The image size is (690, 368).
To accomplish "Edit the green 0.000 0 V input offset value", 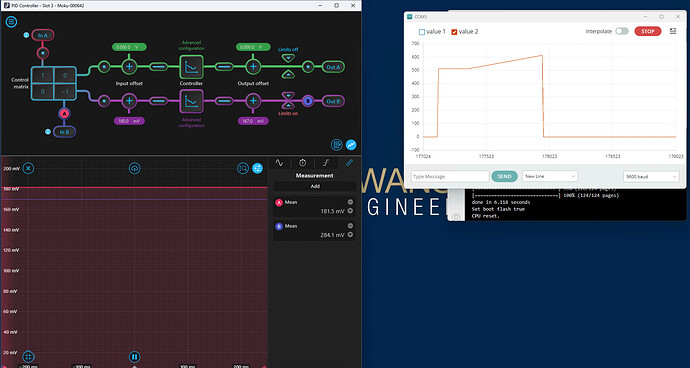I will click(129, 47).
